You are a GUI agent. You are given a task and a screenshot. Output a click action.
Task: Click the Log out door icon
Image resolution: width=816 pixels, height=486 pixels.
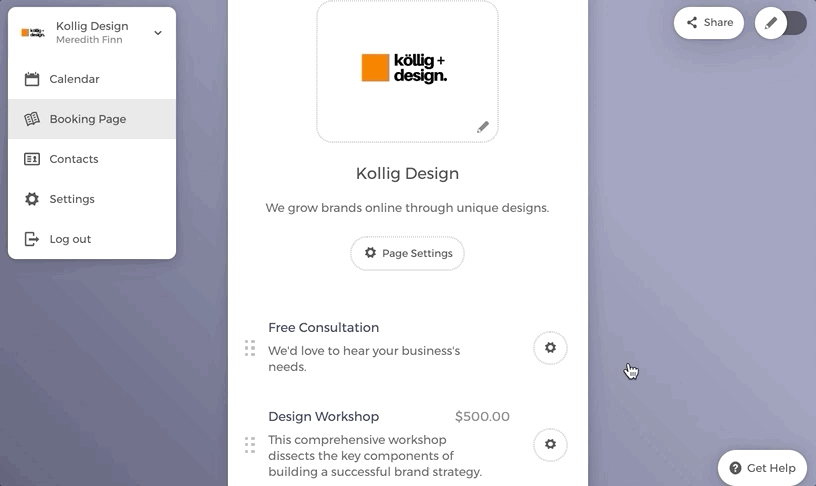tap(32, 239)
